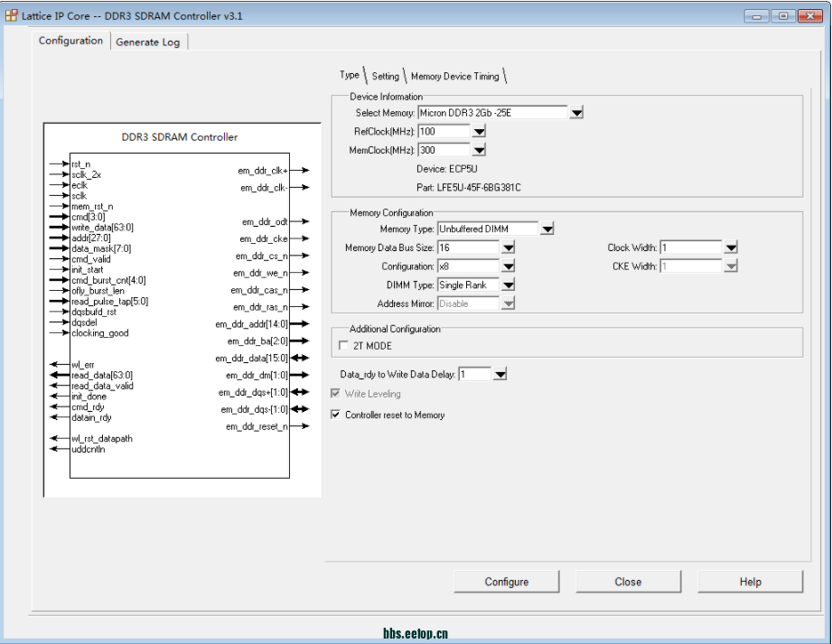Viewport: 832px width, 644px height.
Task: Click the Select Memory field showing Micron DDR3 2Gb -25E
Action: [493, 113]
